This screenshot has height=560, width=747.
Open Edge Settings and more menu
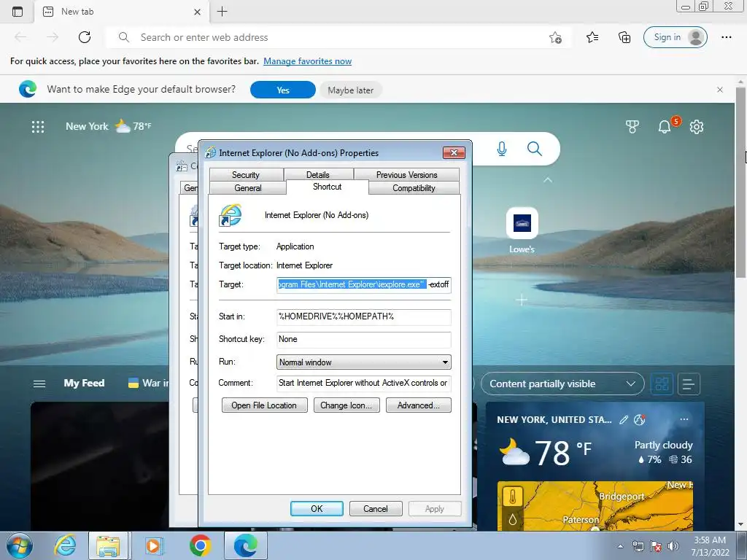726,37
